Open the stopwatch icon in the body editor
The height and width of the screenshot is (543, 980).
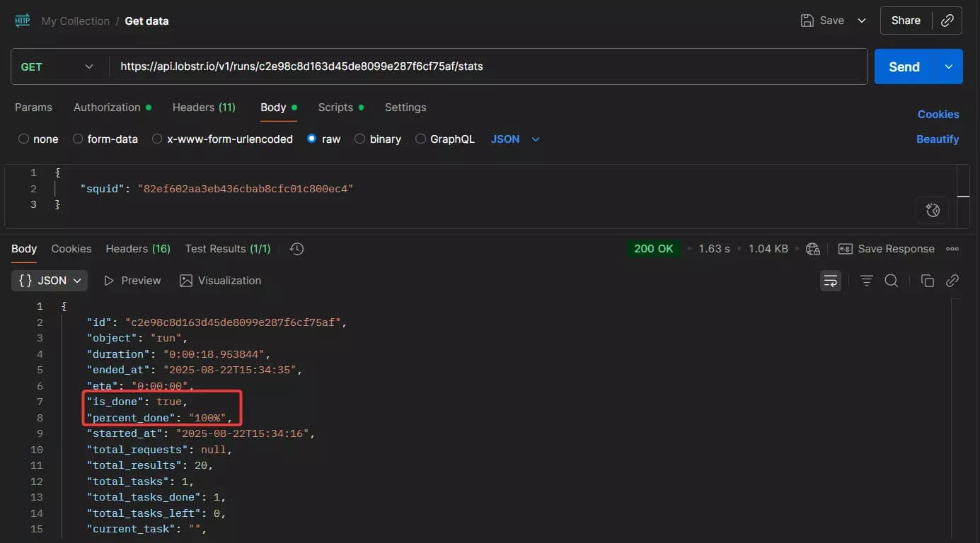click(x=932, y=210)
